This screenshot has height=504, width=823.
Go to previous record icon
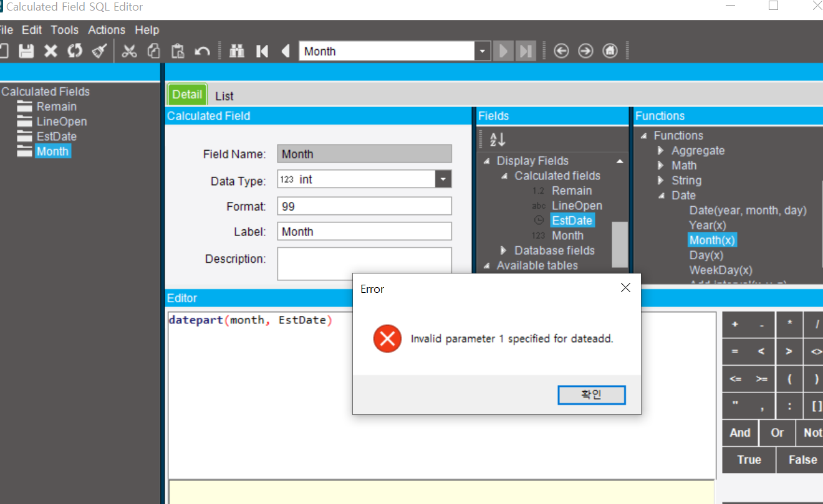286,51
